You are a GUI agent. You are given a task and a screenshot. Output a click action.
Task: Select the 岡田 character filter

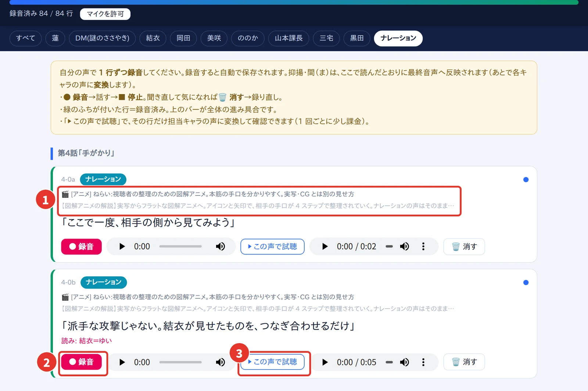pos(183,38)
